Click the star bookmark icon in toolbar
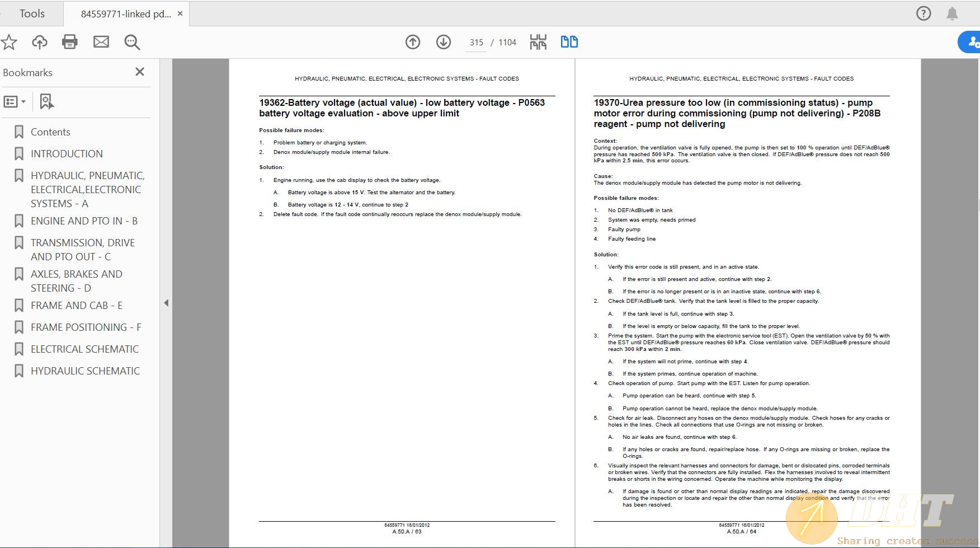980x548 pixels. tap(9, 42)
